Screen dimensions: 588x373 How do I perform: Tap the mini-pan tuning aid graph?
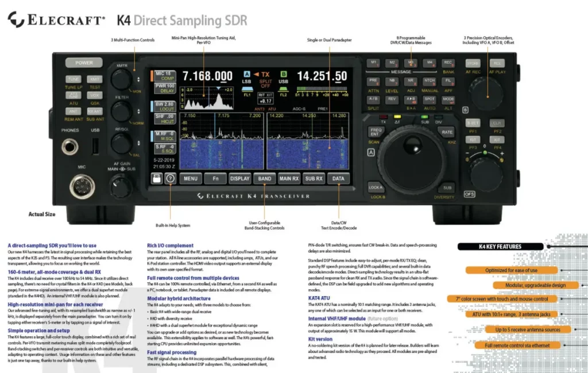[207, 98]
